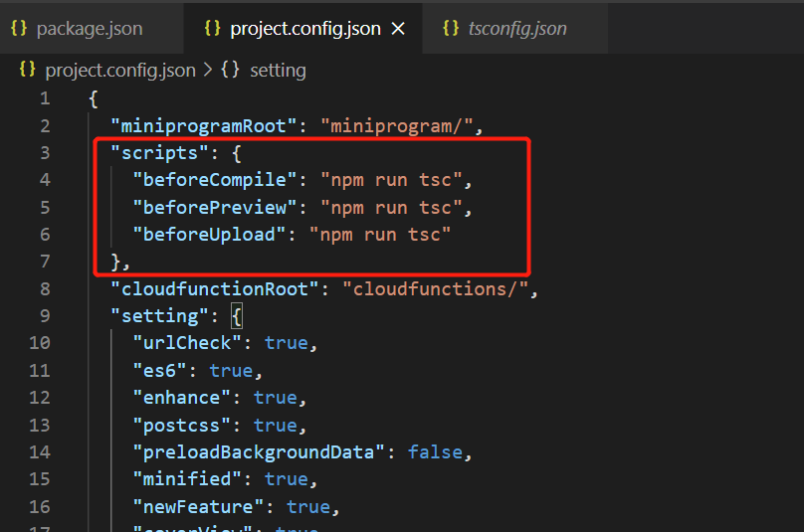The image size is (804, 532).
Task: Switch to the tsconfig.json tab
Action: pyautogui.click(x=516, y=29)
